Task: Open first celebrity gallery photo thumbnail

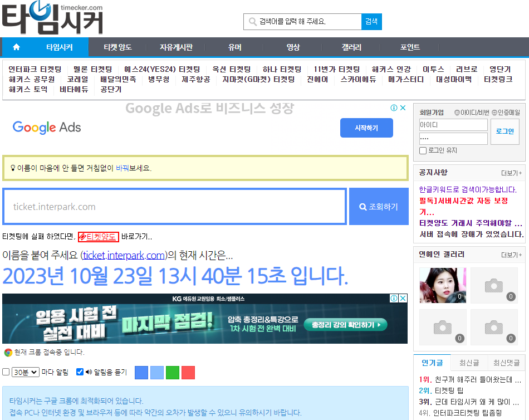Action: tap(443, 285)
